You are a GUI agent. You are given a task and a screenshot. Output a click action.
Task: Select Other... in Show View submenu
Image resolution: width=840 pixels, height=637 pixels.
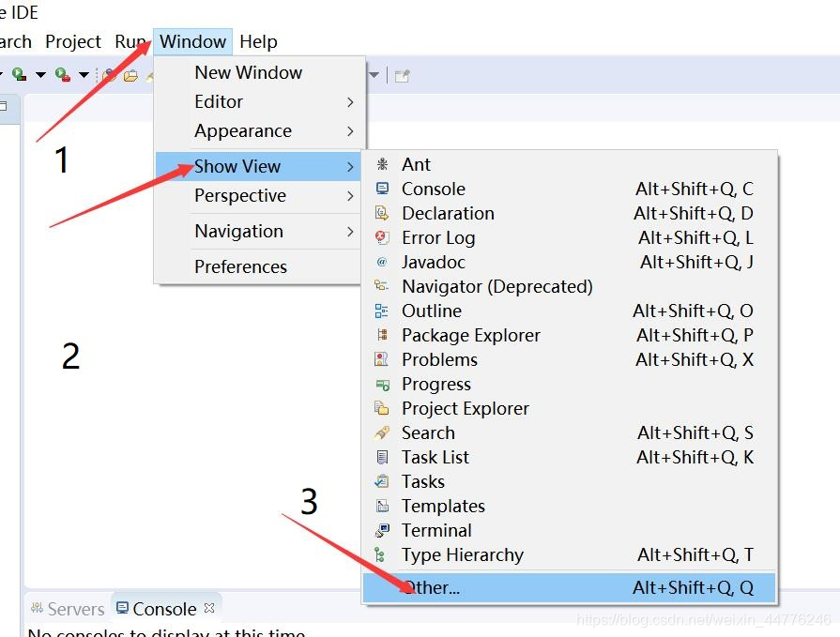(x=569, y=588)
